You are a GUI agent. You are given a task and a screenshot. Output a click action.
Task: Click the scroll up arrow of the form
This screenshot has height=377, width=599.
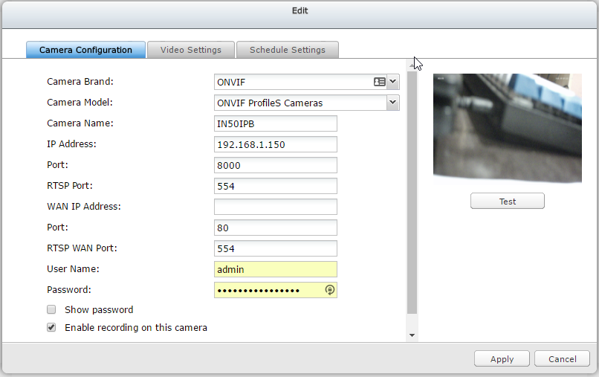point(412,66)
